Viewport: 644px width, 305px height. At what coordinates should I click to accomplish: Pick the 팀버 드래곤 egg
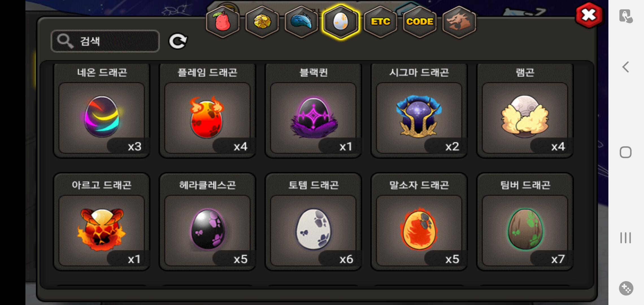click(525, 222)
